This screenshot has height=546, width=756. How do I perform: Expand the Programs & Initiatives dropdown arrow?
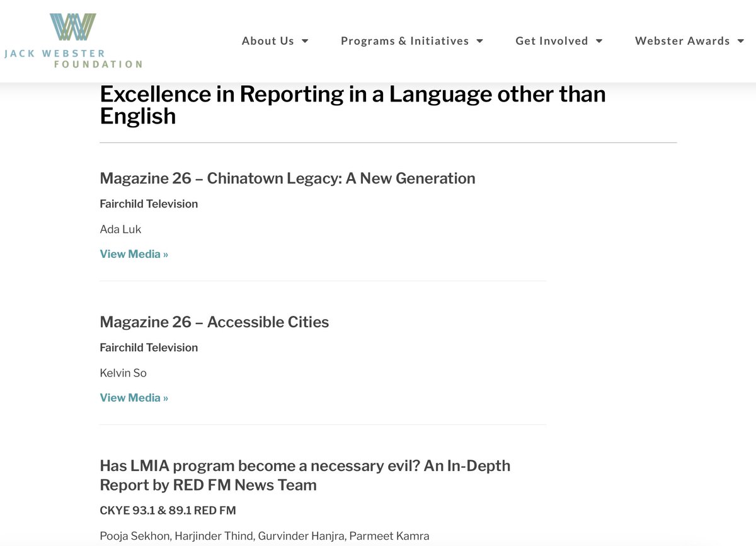coord(479,41)
